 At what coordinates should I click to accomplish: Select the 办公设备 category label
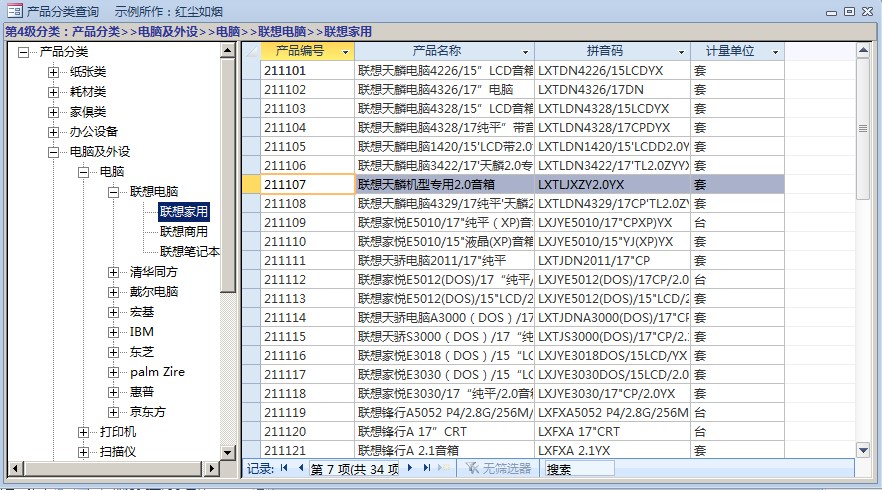click(94, 132)
